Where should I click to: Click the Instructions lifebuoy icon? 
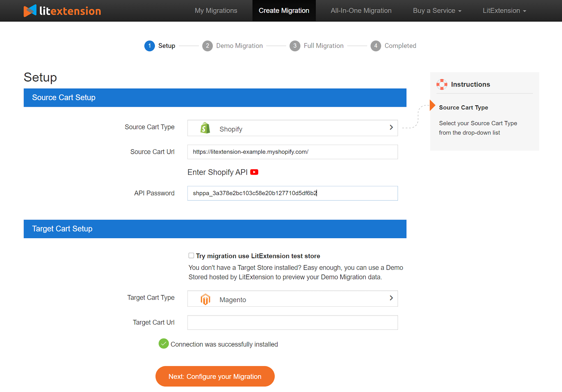tap(442, 84)
